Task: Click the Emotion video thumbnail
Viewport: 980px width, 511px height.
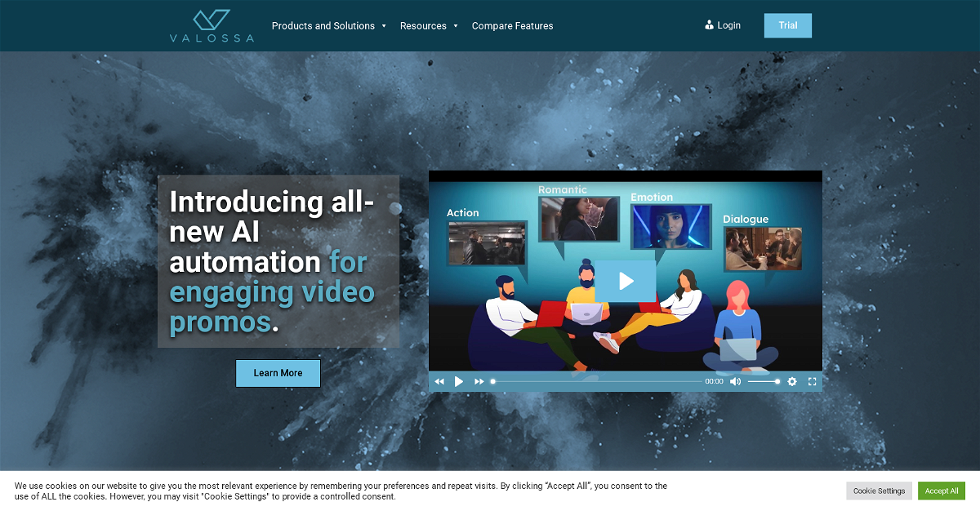Action: pos(671,227)
